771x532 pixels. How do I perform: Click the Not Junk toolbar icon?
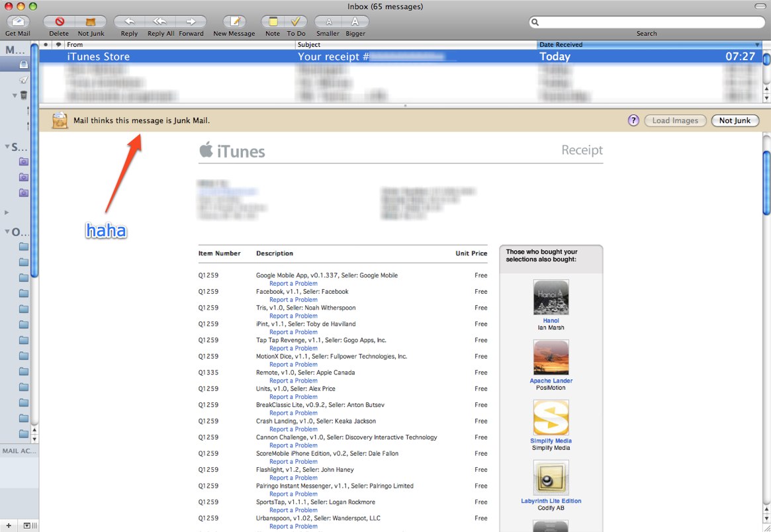pyautogui.click(x=91, y=22)
